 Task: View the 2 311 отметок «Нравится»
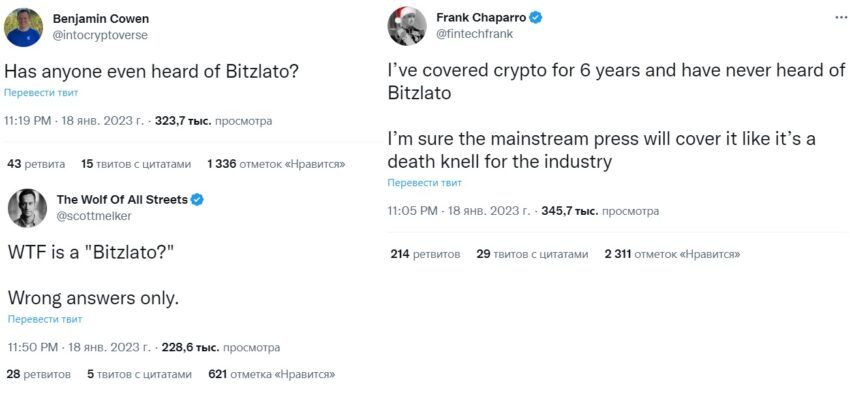tap(672, 254)
